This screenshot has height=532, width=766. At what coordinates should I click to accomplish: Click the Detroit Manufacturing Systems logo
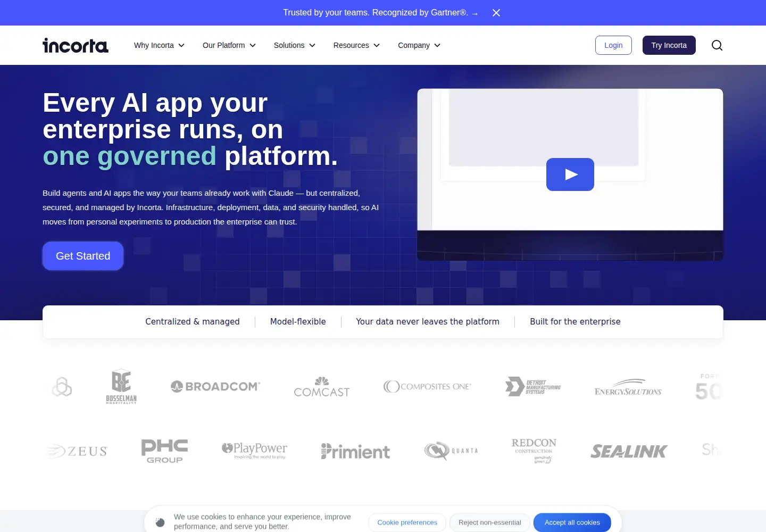coord(533,387)
